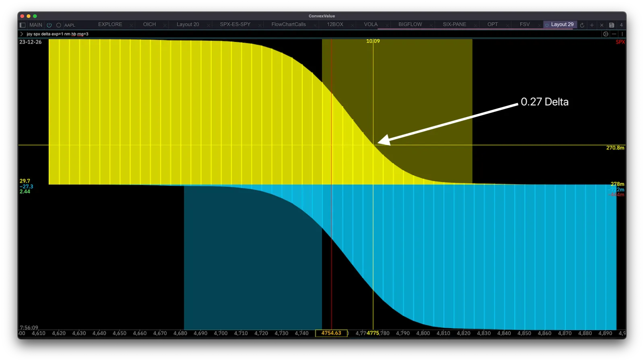The width and height of the screenshot is (644, 362).
Task: Close the SIX-PANE tab
Action: [x=475, y=25]
